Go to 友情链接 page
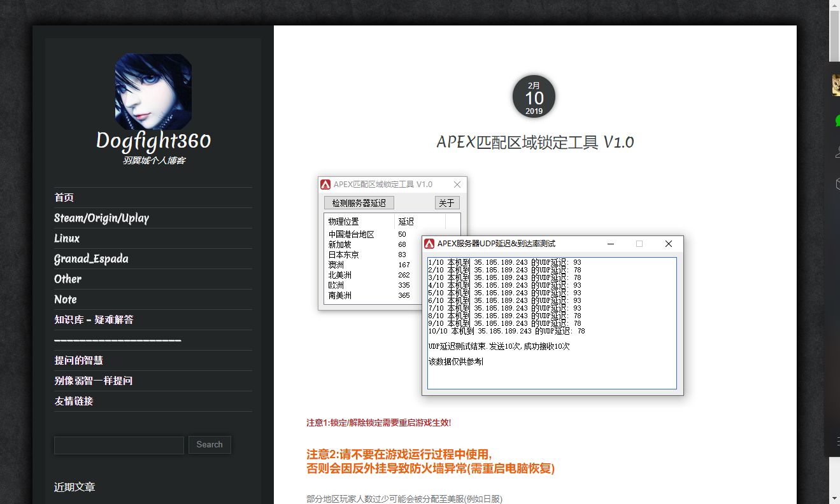Screen dimensions: 840x504 tap(74, 402)
